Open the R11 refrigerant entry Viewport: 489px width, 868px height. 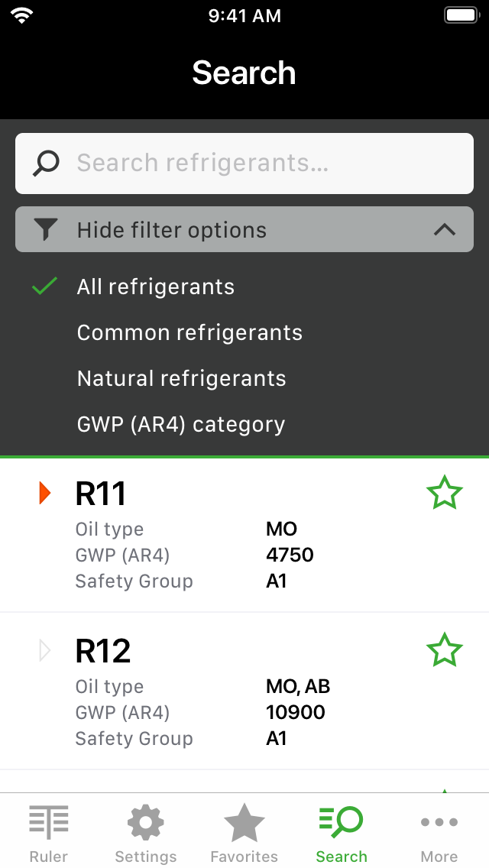244,535
